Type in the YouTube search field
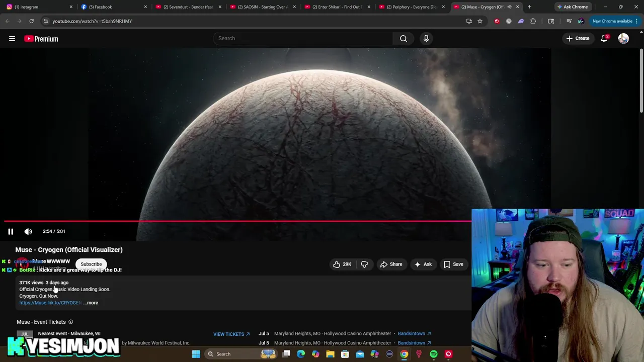644x362 pixels. click(303, 38)
